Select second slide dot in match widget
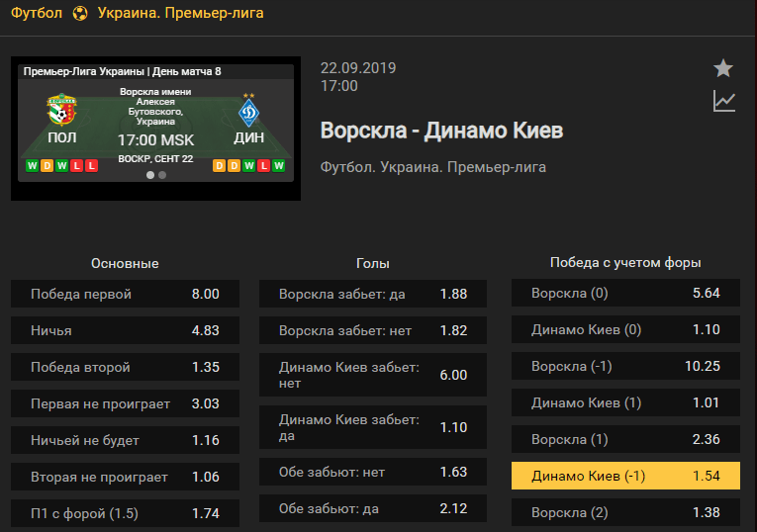757x532 pixels. [162, 175]
